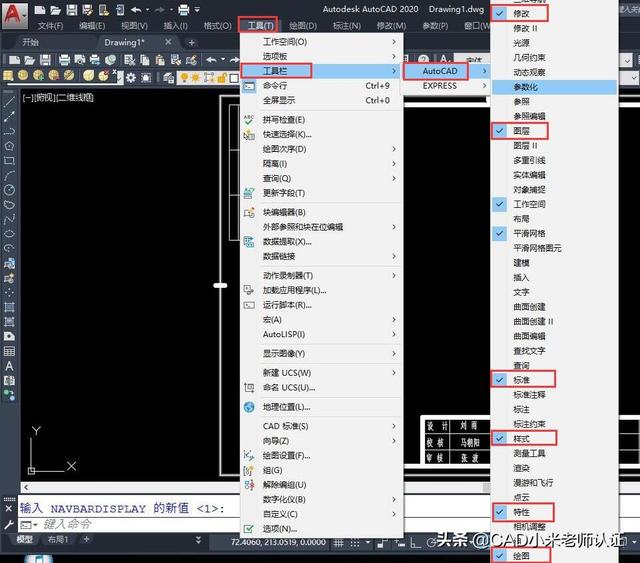Click the layer gear settings icon

pos(131,77)
